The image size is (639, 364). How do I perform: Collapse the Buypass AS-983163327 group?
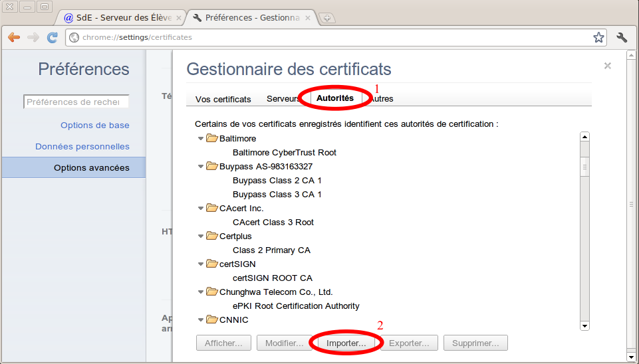(x=201, y=167)
